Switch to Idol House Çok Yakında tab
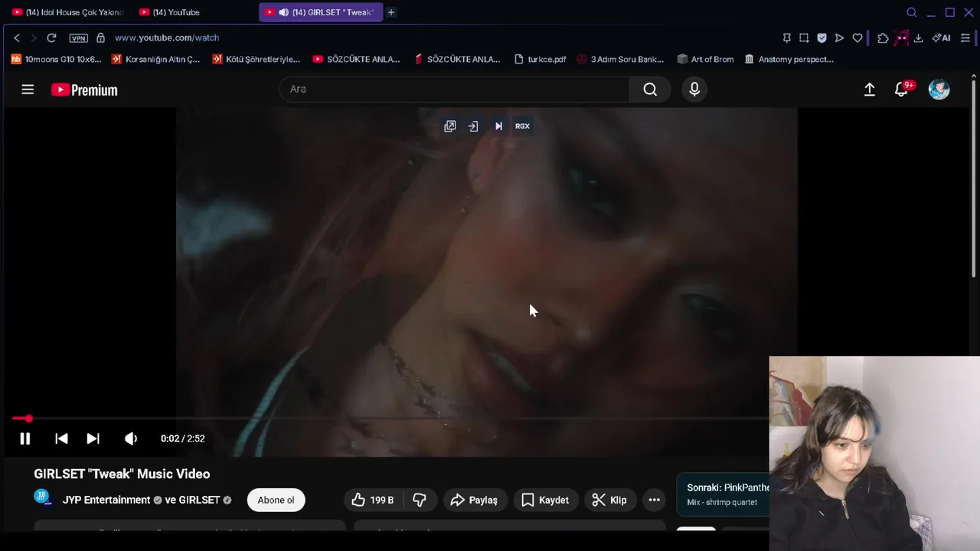 click(67, 12)
